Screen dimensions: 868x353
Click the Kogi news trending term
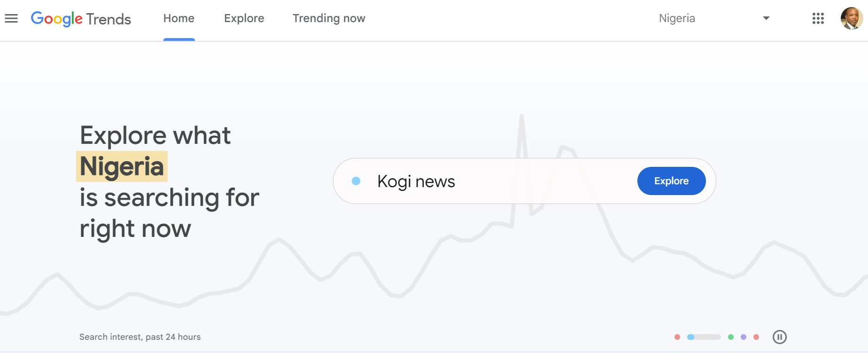[416, 181]
